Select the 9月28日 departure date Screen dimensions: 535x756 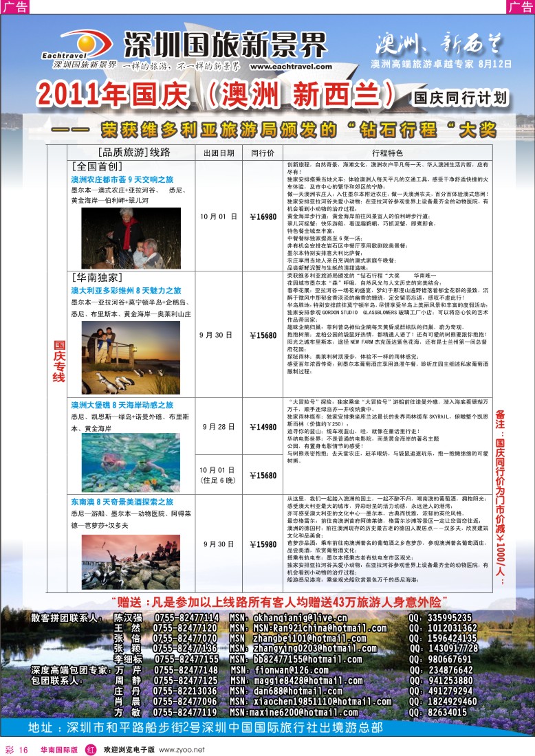(x=219, y=427)
